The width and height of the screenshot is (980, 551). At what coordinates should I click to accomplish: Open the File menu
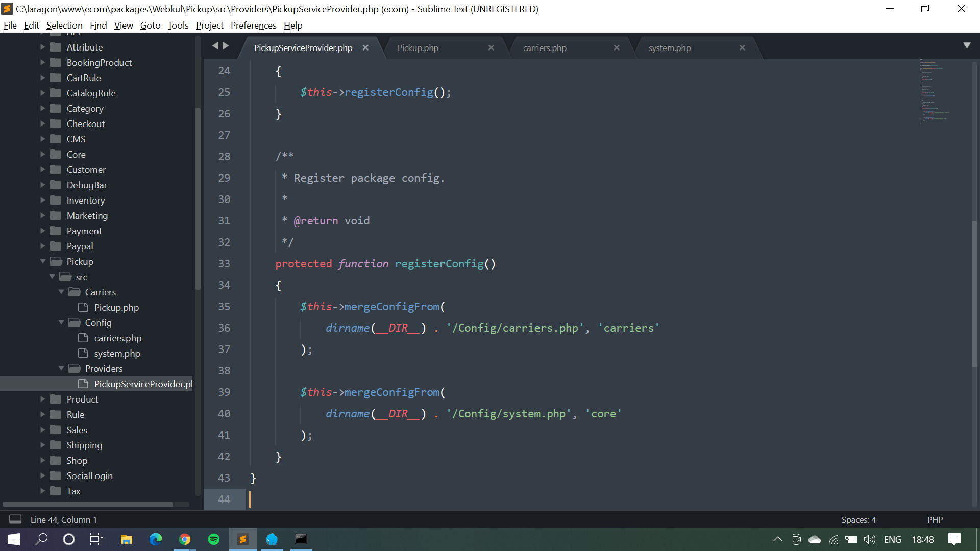coord(10,25)
